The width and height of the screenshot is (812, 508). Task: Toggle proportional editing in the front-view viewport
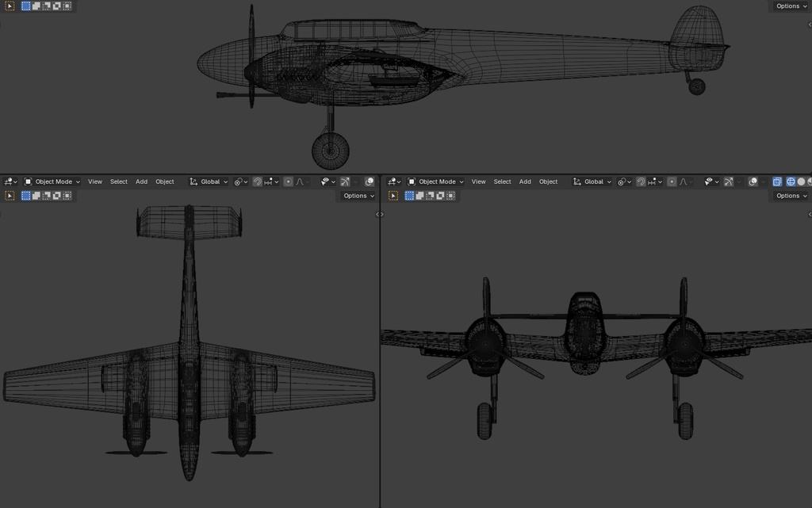pyautogui.click(x=672, y=181)
